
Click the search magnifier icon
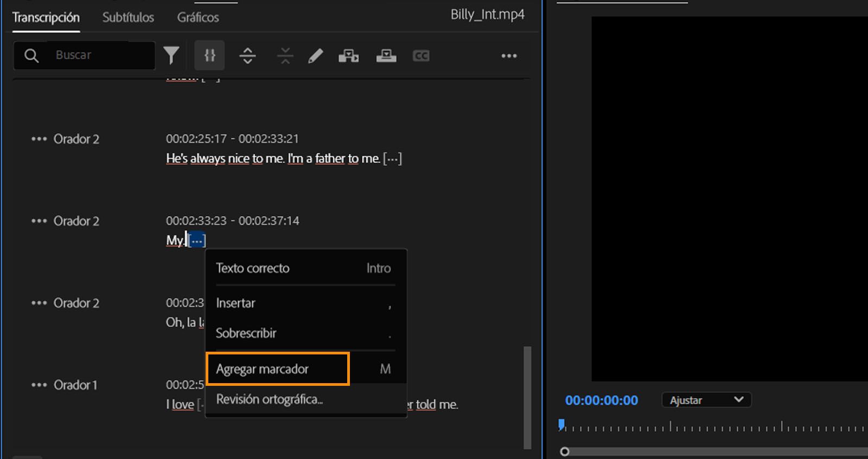point(31,55)
